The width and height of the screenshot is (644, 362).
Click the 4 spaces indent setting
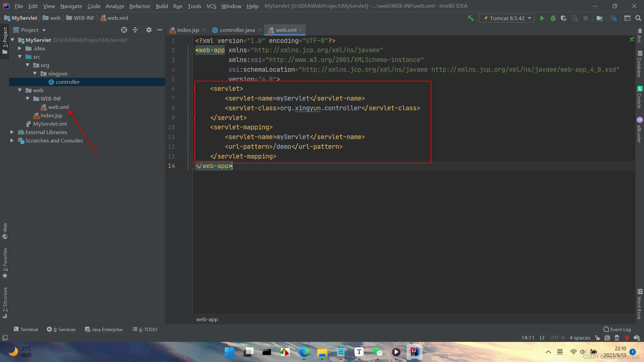point(580,338)
